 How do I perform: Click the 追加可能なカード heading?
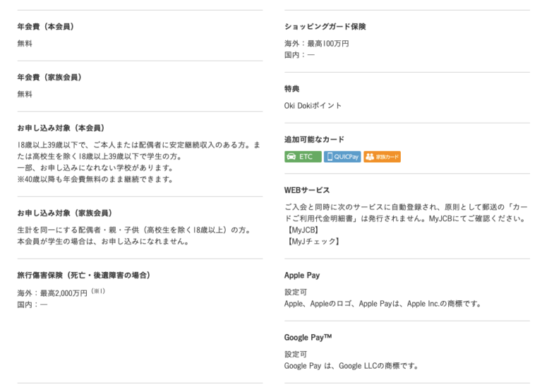(314, 140)
